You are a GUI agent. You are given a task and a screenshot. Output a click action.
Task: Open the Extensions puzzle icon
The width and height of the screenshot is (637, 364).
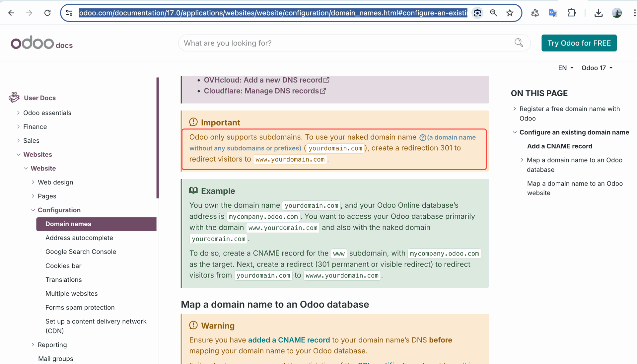(x=571, y=13)
